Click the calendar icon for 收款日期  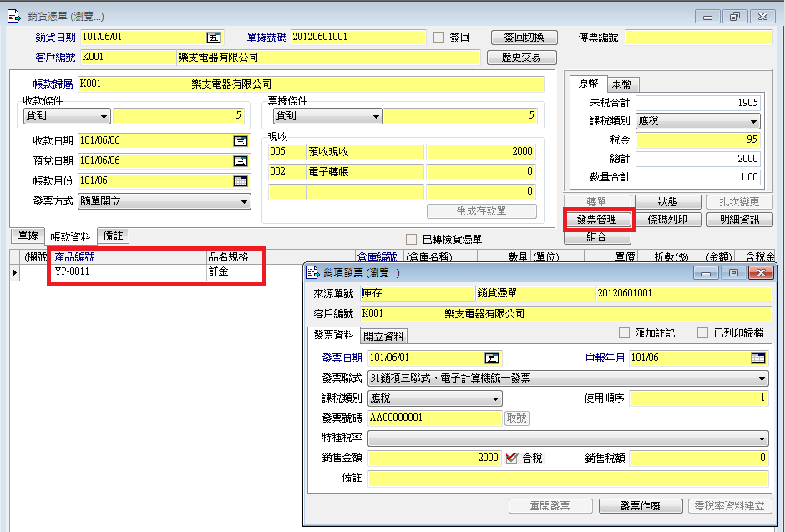point(240,141)
